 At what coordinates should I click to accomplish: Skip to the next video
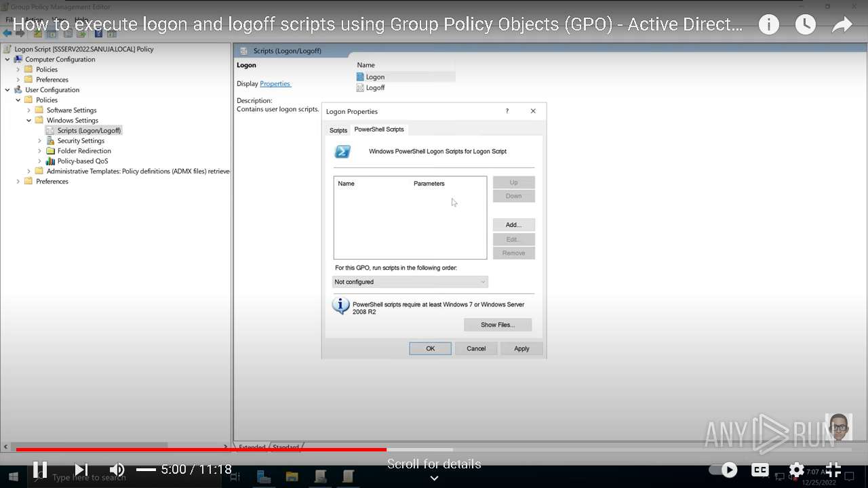[x=81, y=469]
